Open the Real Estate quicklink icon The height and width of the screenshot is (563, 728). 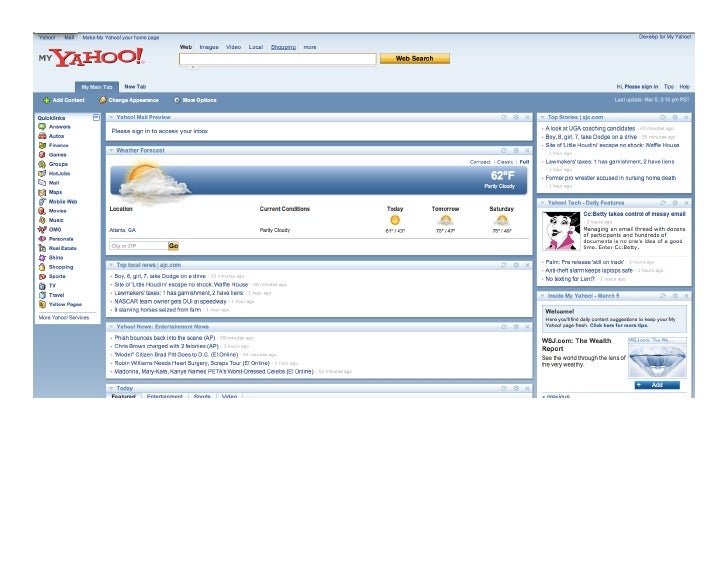coord(42,248)
